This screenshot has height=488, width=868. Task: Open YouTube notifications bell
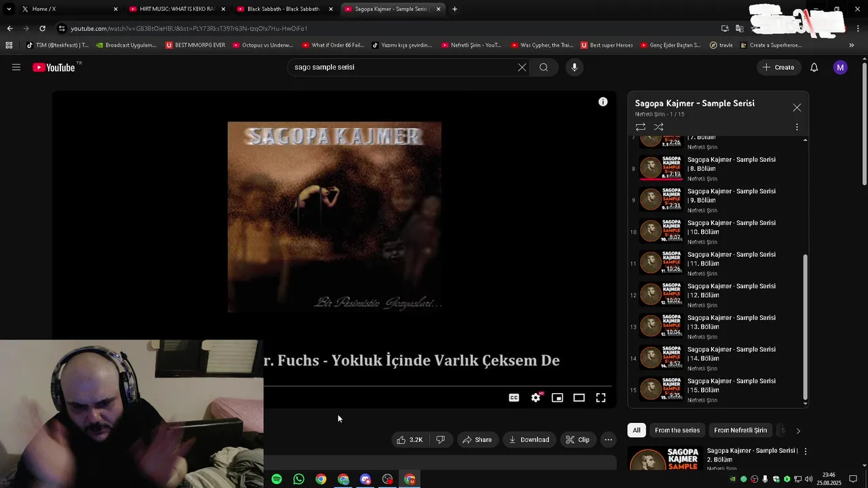click(x=814, y=67)
